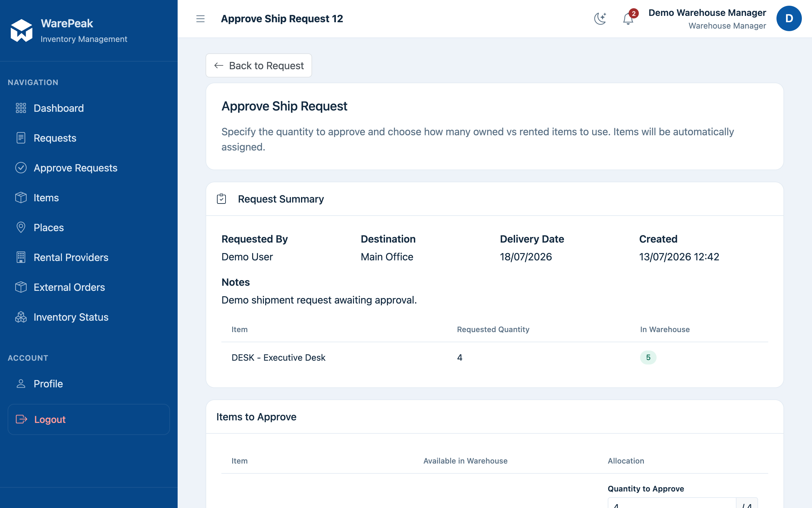812x508 pixels.
Task: Click Approve Ship Request 12 page title
Action: [282, 19]
